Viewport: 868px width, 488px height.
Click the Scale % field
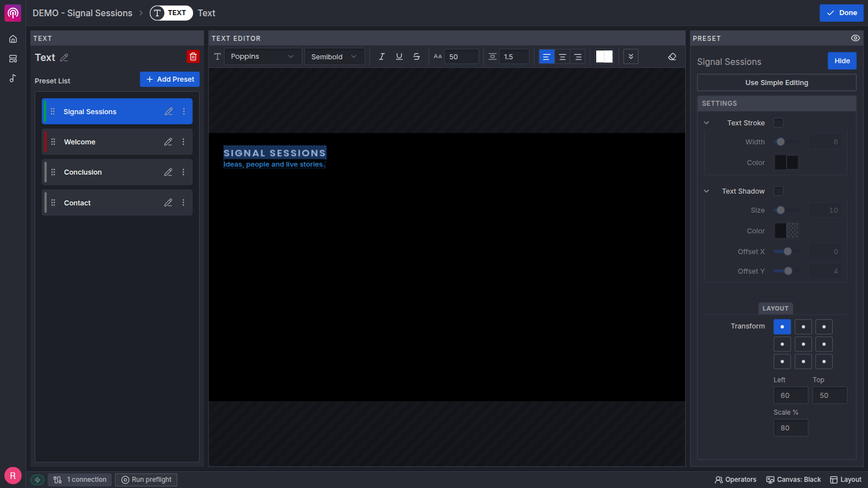click(x=790, y=428)
